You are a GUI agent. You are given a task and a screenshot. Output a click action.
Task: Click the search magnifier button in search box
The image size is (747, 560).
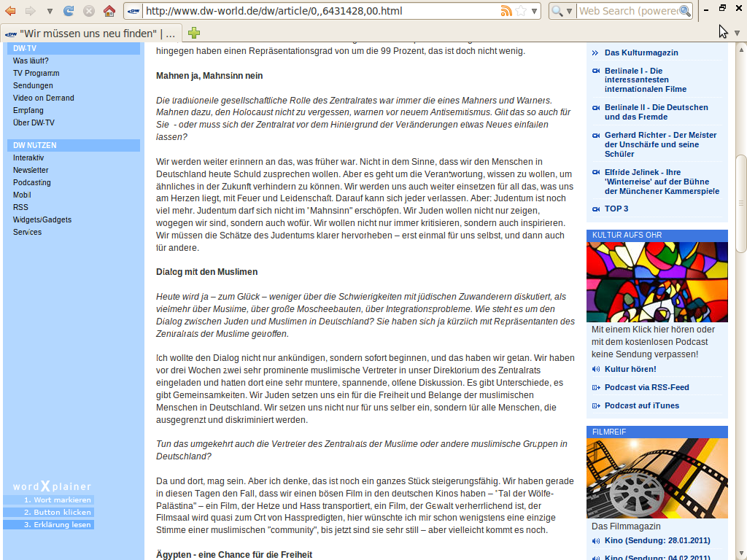click(x=685, y=11)
